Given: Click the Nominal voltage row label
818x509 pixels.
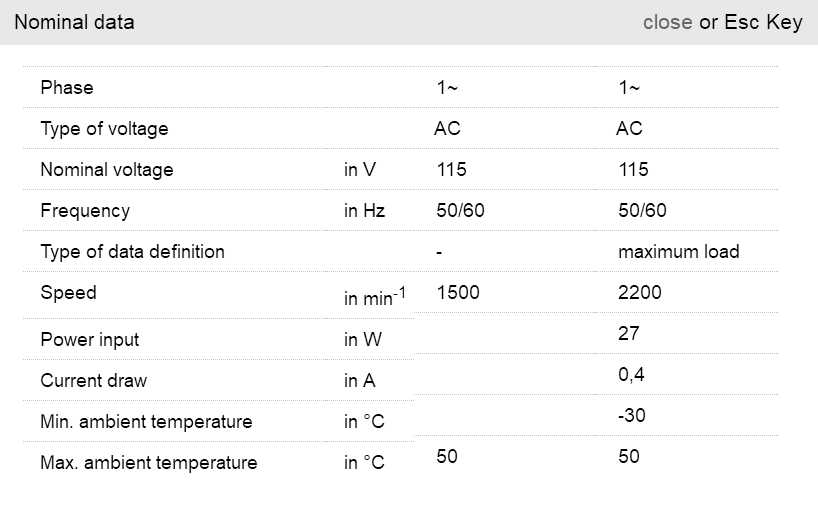Looking at the screenshot, I should point(107,170).
